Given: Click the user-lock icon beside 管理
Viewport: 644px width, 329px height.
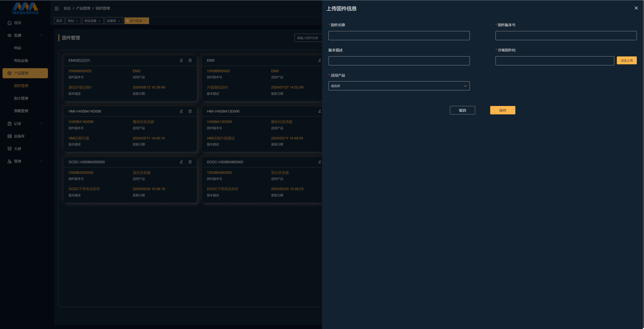Looking at the screenshot, I should (x=10, y=162).
